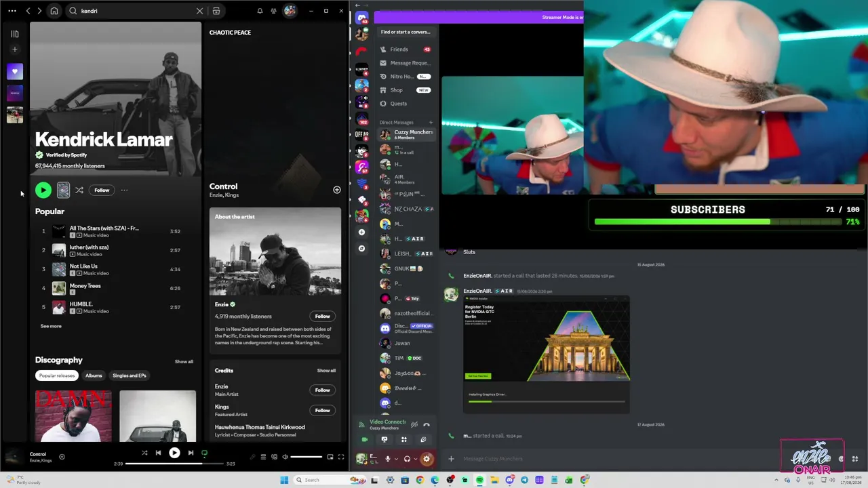Clear the Spotify search field with X
Image resolution: width=868 pixels, height=488 pixels.
pos(199,11)
